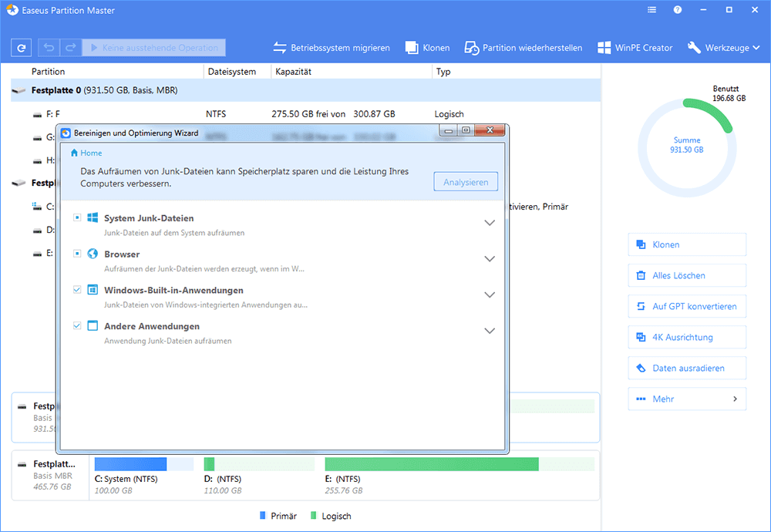Open the Werkzeuge dropdown menu
The height and width of the screenshot is (532, 771).
coord(723,48)
